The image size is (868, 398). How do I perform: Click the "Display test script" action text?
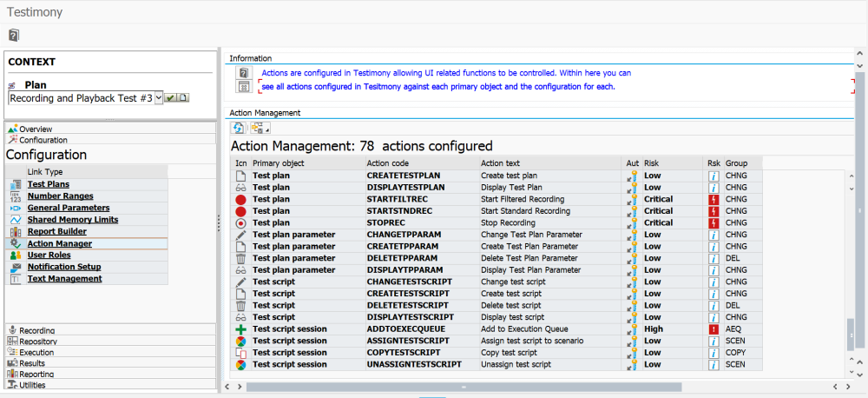[513, 317]
